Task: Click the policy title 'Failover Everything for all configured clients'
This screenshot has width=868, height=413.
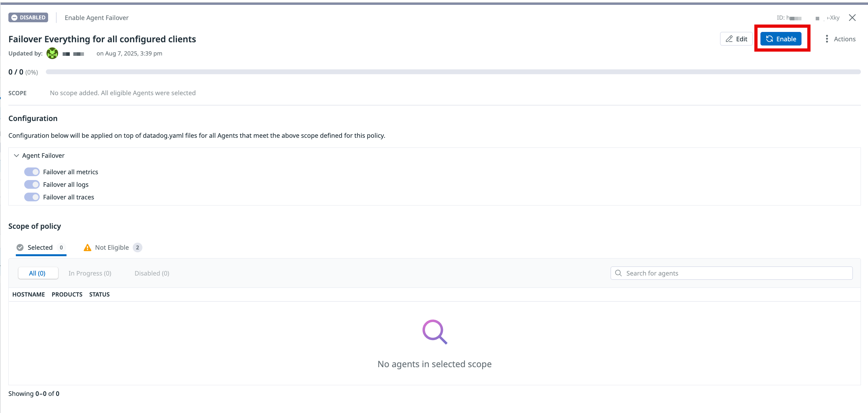Action: click(x=102, y=39)
